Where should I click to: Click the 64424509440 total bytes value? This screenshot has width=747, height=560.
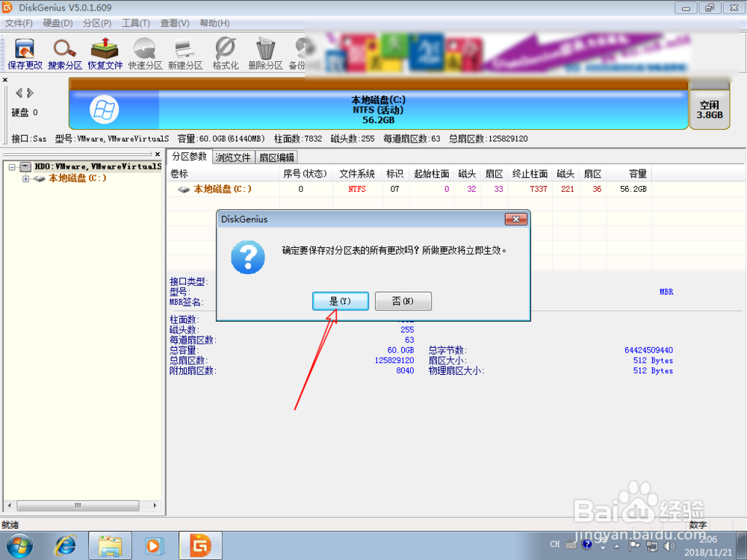click(x=649, y=350)
